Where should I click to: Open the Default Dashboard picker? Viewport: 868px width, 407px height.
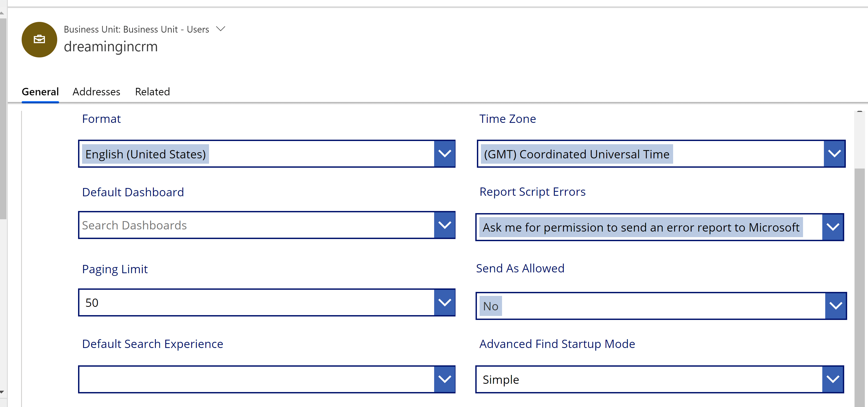[445, 225]
